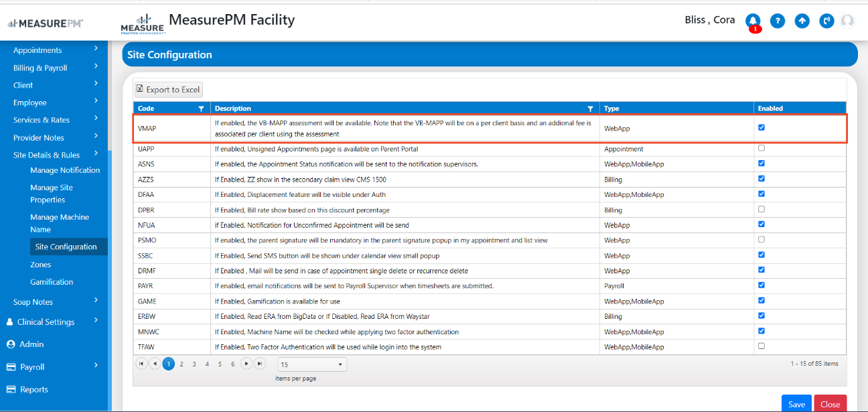Go to page 4 of grid
868x412 pixels.
(x=207, y=364)
